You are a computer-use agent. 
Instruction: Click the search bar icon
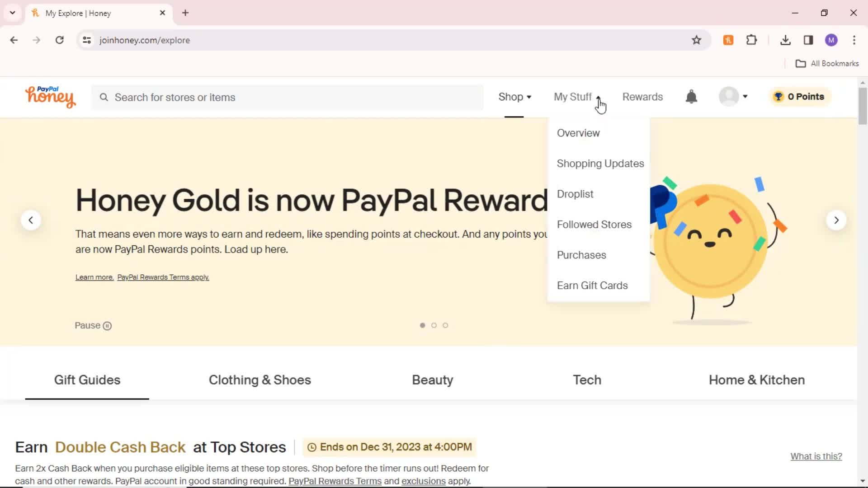[104, 97]
